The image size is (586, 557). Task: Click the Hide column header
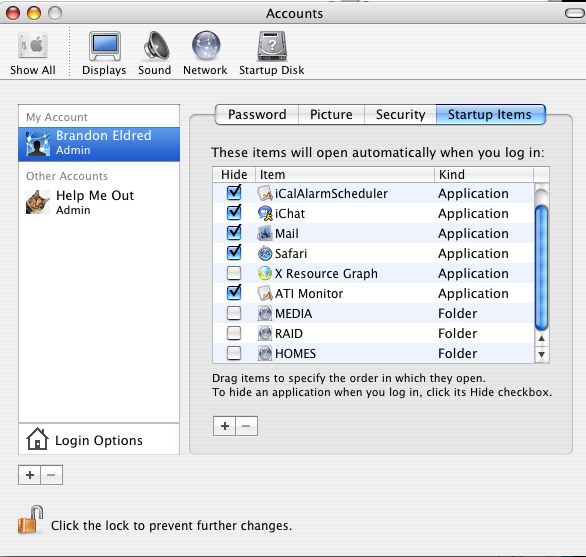234,175
